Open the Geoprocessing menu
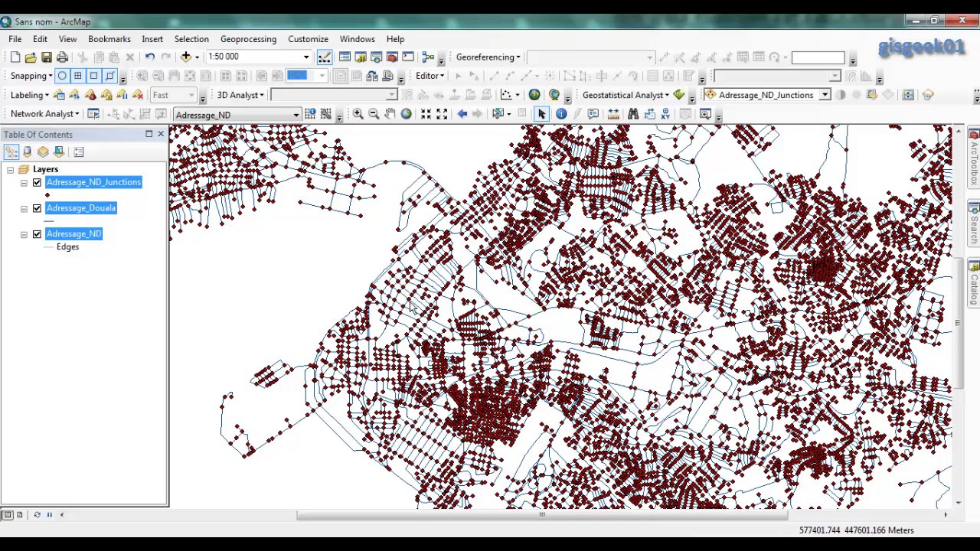 click(248, 39)
